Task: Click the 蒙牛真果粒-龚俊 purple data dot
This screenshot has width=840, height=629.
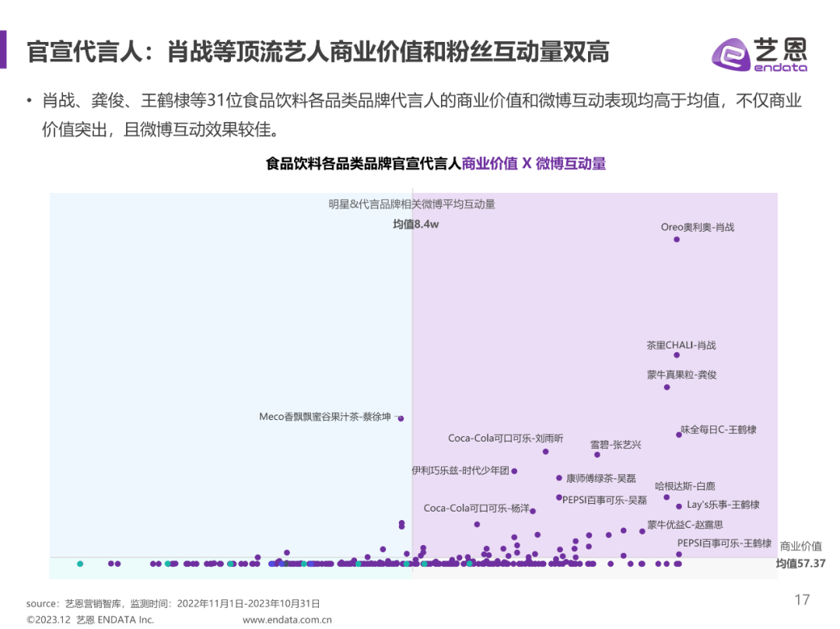Action: [x=667, y=387]
